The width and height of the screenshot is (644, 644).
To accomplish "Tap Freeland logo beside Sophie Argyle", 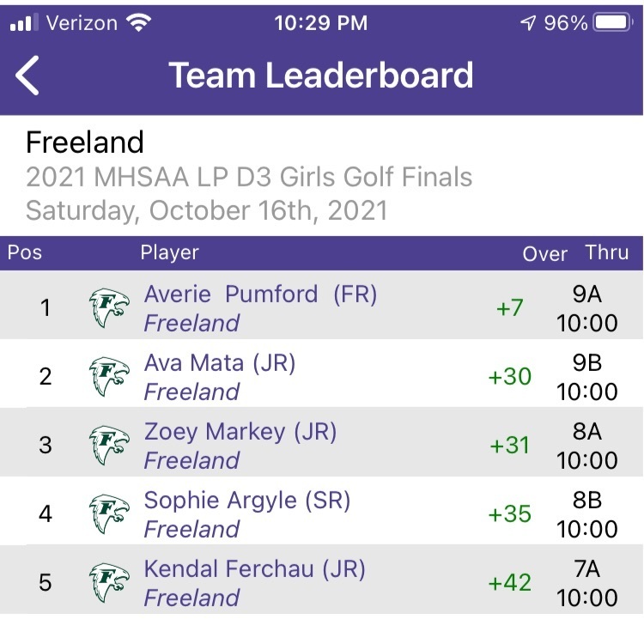I will (109, 513).
